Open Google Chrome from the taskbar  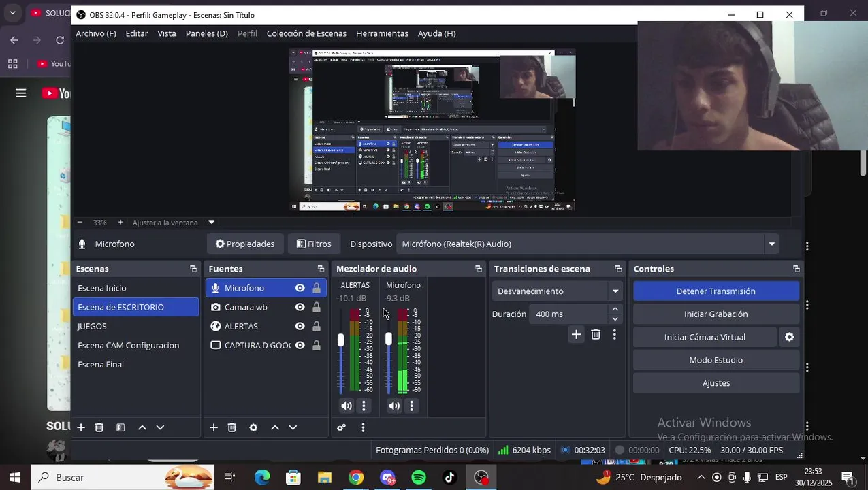pos(356,478)
